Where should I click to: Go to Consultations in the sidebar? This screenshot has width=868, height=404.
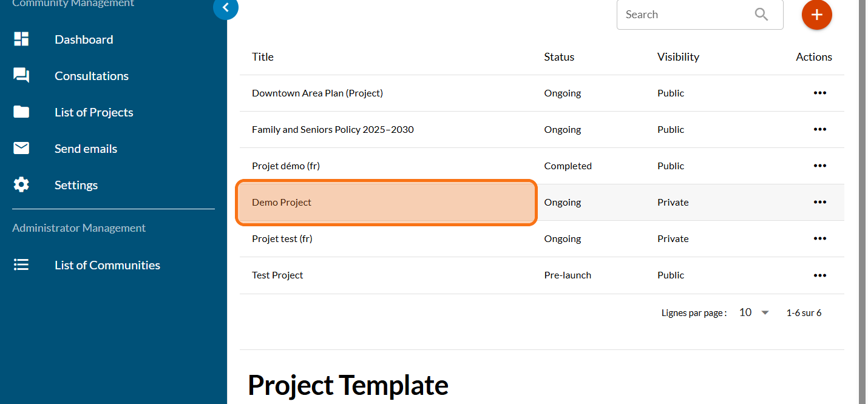(92, 76)
